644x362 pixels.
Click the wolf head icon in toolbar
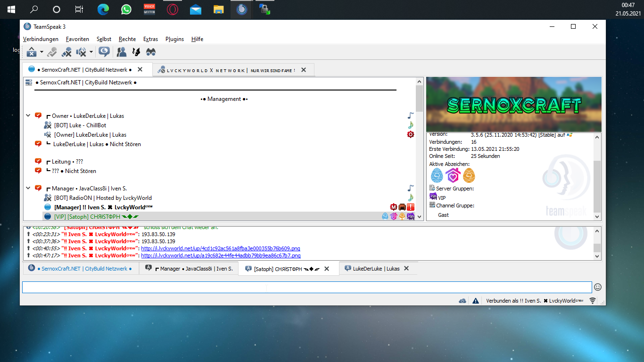click(136, 52)
